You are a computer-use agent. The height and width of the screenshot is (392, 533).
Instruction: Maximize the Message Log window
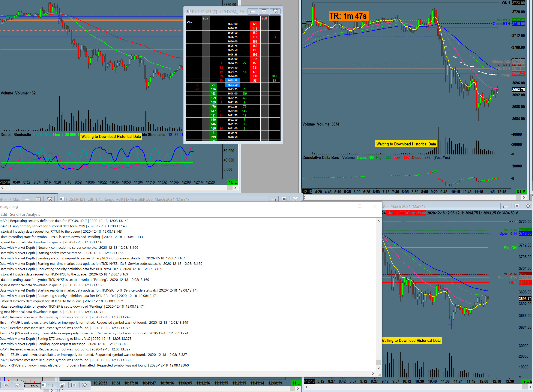click(359, 206)
